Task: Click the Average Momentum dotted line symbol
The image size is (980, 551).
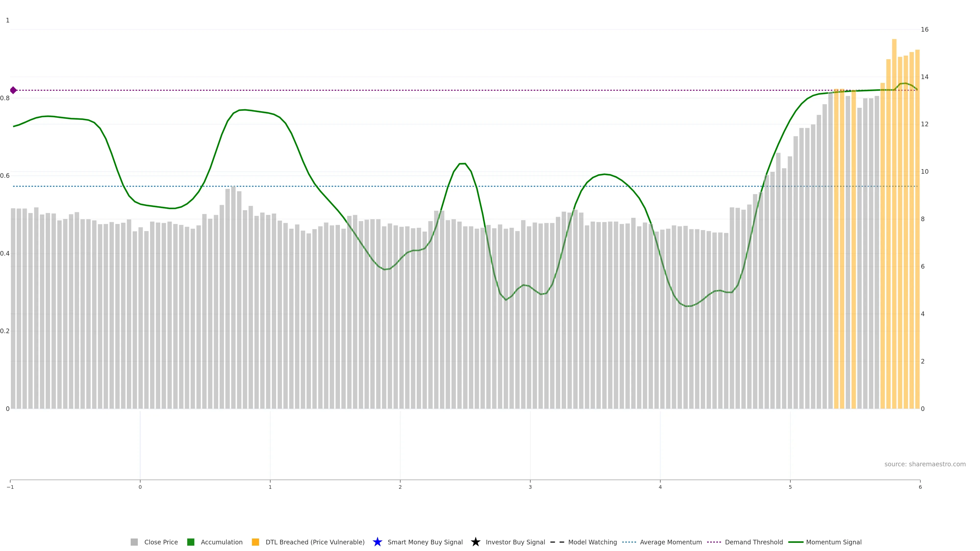Action: tap(629, 542)
